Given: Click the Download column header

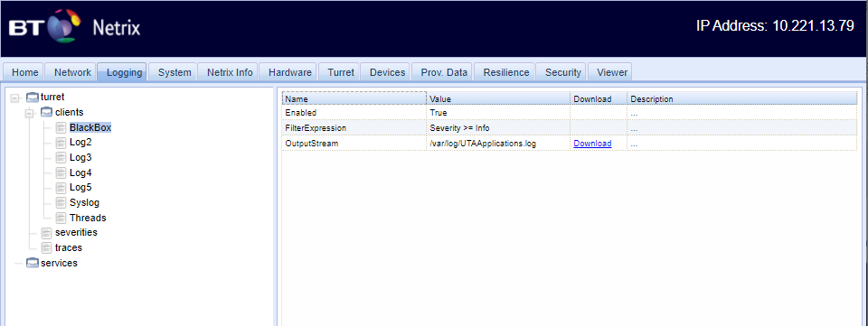Looking at the screenshot, I should [599, 99].
